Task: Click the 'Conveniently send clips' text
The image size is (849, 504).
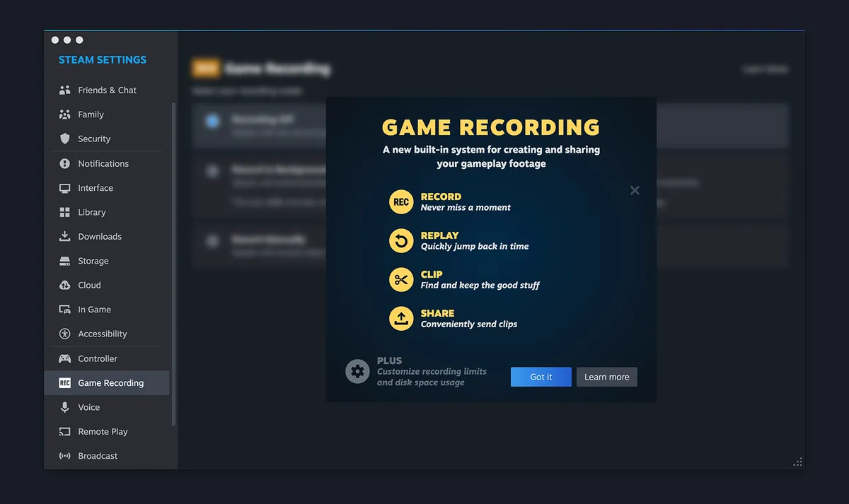Action: 469,324
